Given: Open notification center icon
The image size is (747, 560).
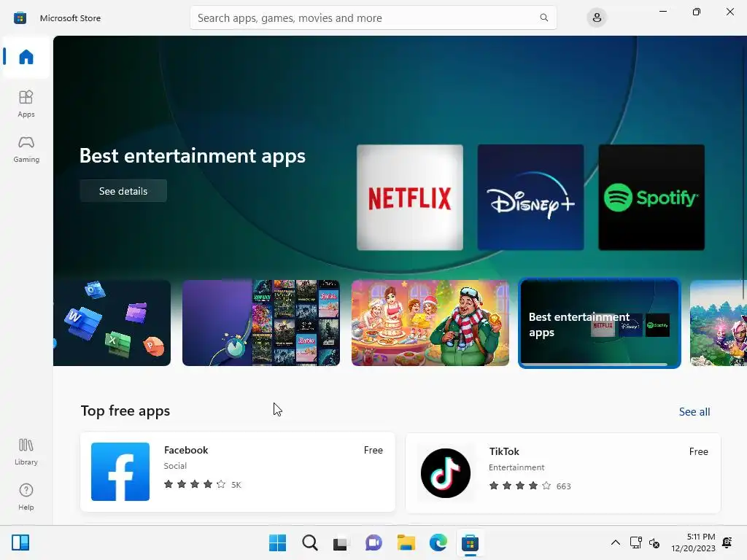Looking at the screenshot, I should (727, 542).
